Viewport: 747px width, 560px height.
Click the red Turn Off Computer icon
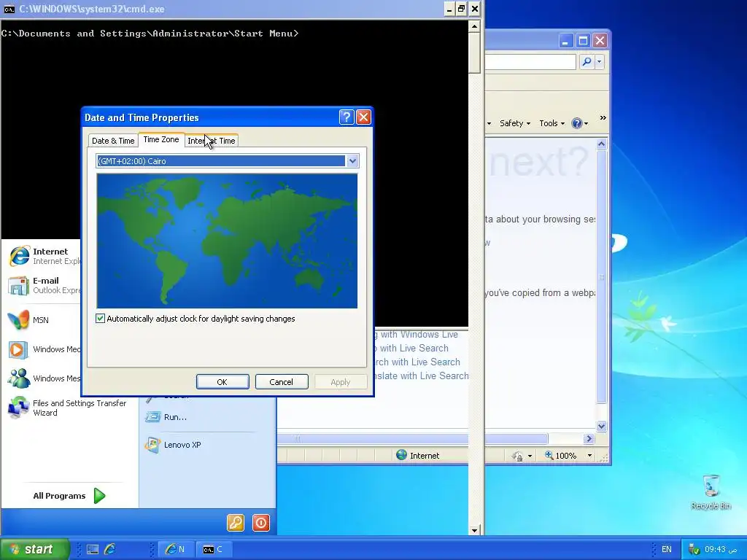261,523
